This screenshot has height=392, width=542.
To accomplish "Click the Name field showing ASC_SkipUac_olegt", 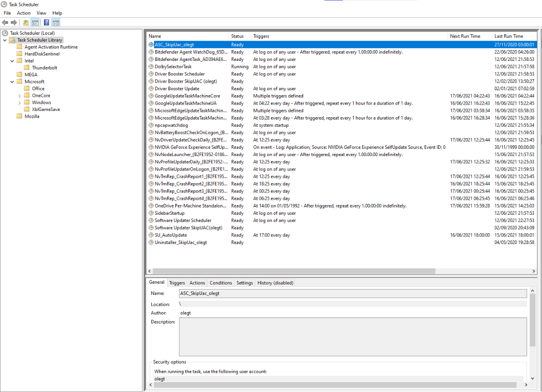I will (x=352, y=293).
